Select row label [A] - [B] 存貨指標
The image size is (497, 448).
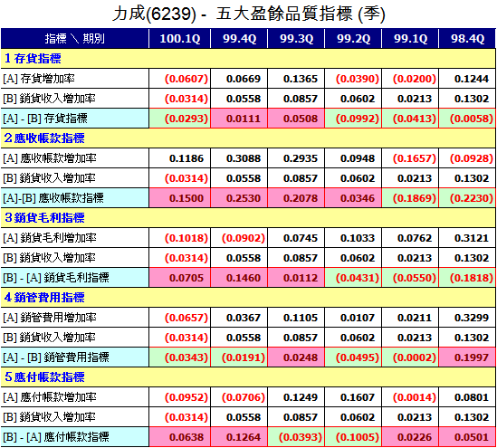click(x=45, y=119)
